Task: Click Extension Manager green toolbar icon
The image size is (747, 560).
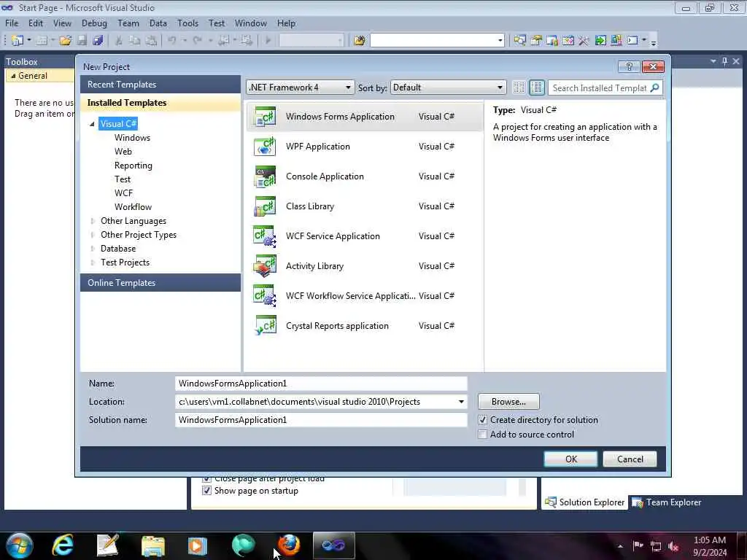Action: [600, 41]
